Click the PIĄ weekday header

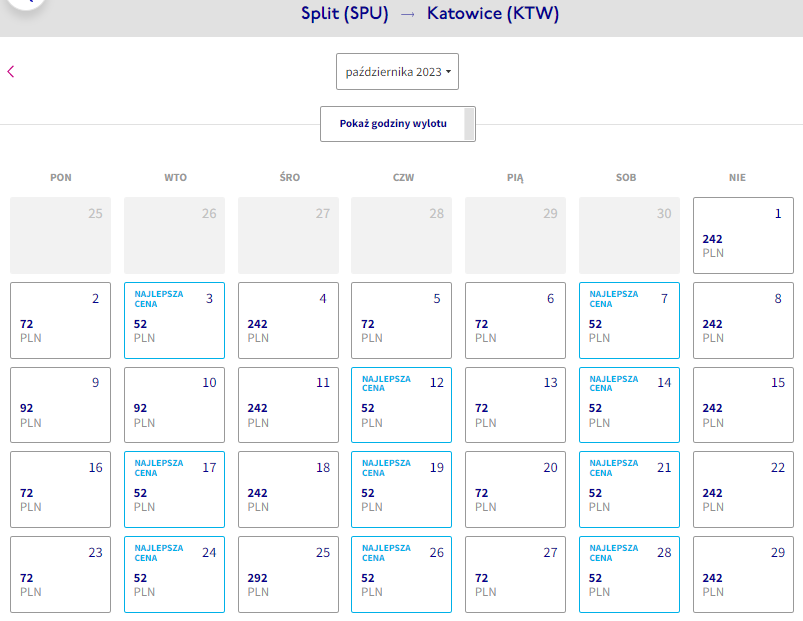tap(515, 178)
